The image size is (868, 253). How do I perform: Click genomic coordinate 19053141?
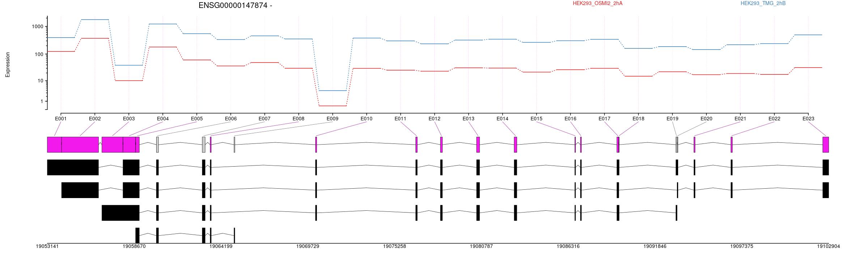coord(47,246)
